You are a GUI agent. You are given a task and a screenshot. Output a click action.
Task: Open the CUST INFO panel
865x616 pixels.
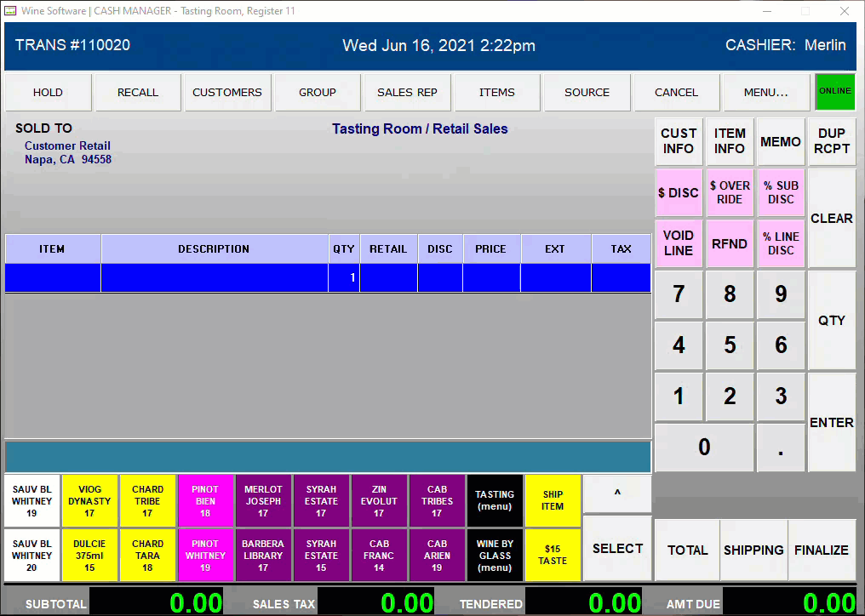click(x=679, y=141)
